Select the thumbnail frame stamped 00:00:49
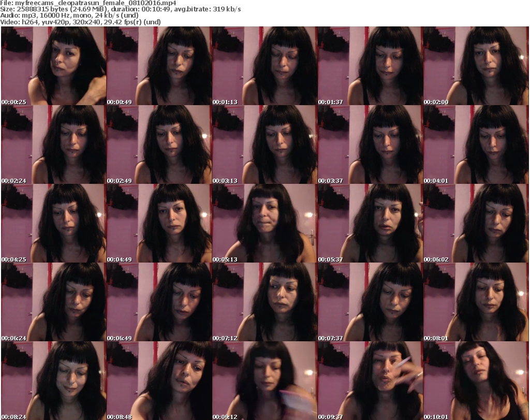Screen dimensions: 530x420 coord(159,66)
